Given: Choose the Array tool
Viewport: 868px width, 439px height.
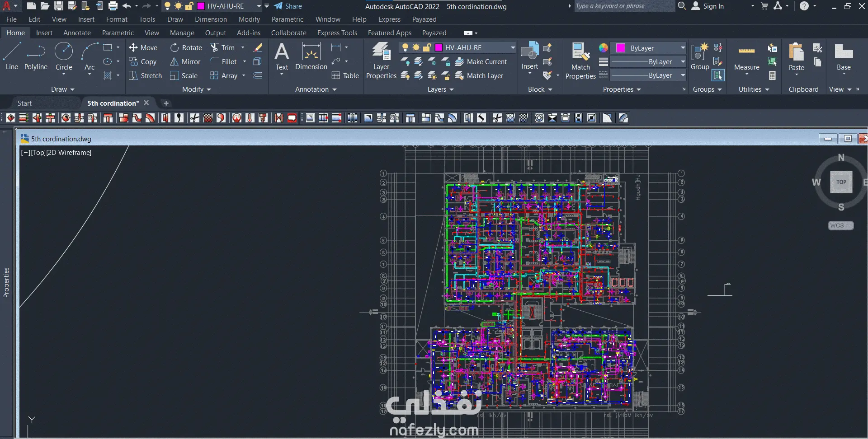Looking at the screenshot, I should tap(224, 76).
